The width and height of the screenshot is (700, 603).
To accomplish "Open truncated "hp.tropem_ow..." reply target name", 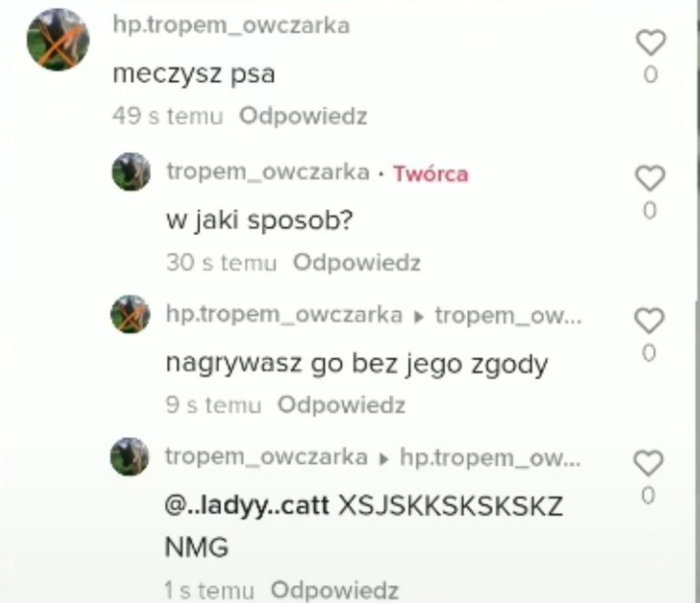I will pyautogui.click(x=490, y=458).
